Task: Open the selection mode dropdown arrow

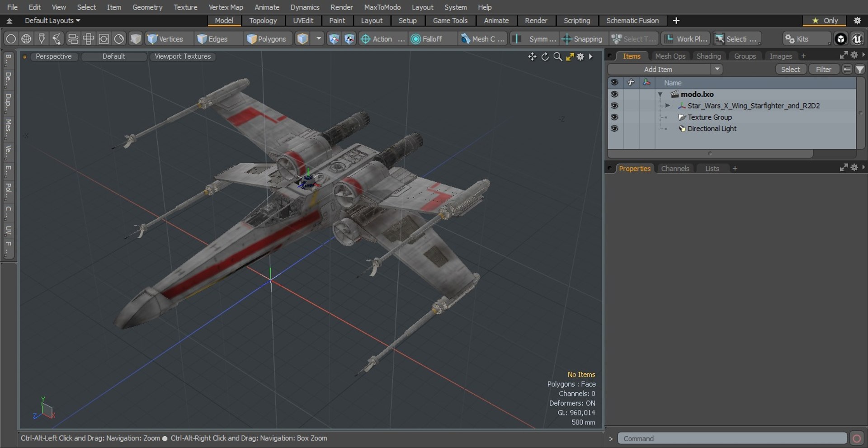Action: 319,39
